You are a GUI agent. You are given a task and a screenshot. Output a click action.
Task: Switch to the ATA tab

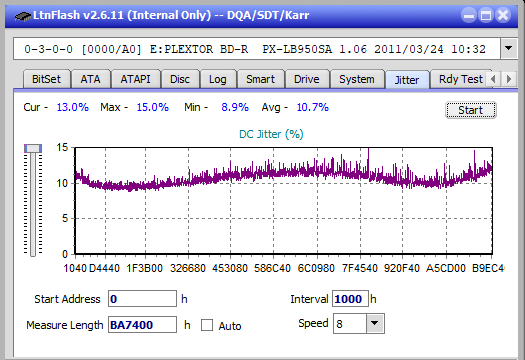pos(90,79)
